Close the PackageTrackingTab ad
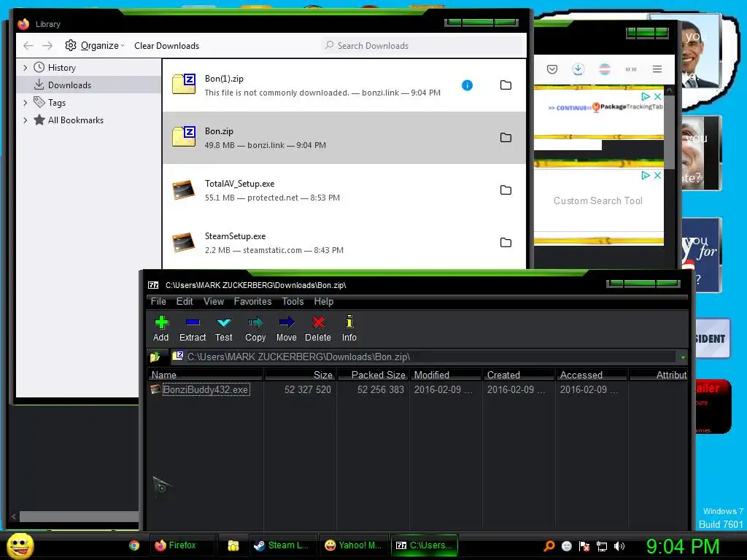 (x=657, y=97)
